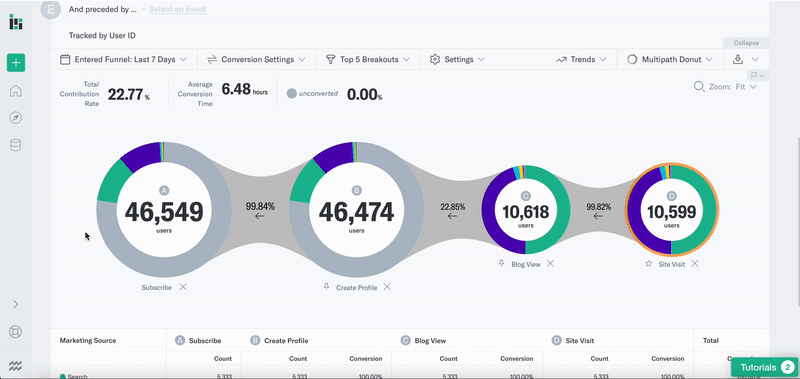
Task: Click the Total column header
Action: (711, 340)
